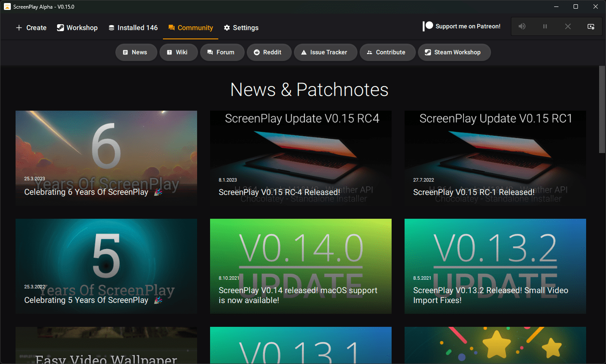The height and width of the screenshot is (364, 606).
Task: Click the chat icon beside Community
Action: click(x=172, y=27)
